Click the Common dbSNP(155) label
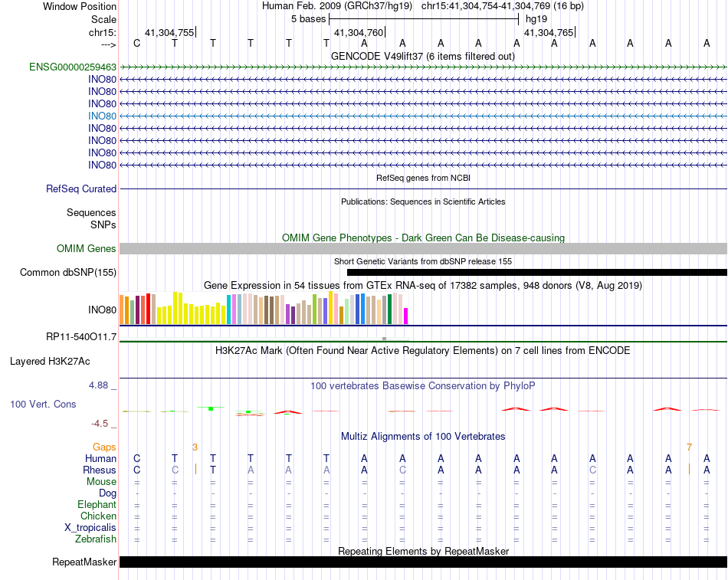 point(68,273)
